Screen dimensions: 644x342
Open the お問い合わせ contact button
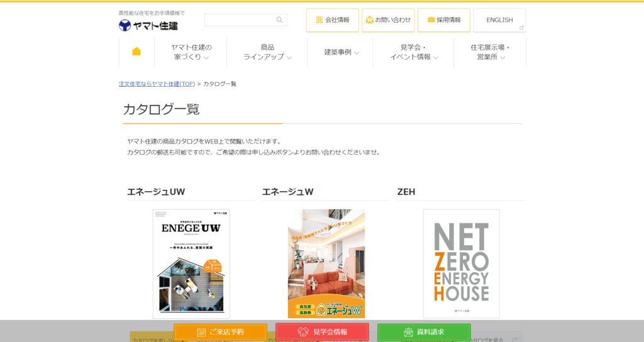[x=388, y=20]
